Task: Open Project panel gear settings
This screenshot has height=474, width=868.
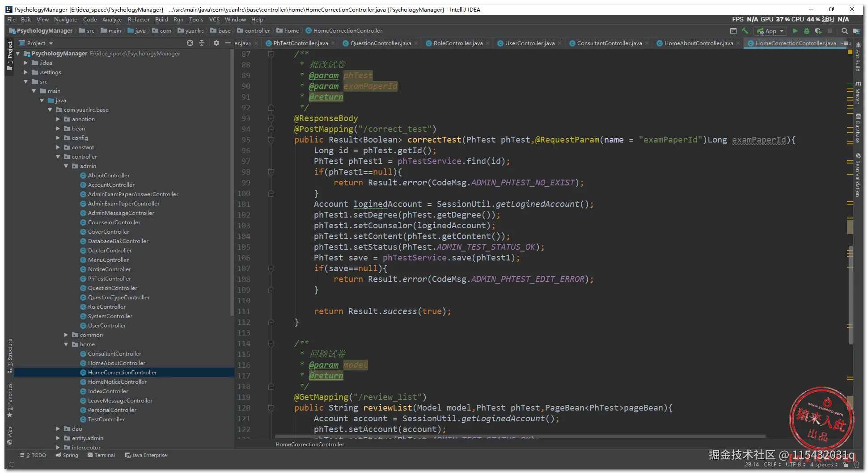Action: coord(216,43)
